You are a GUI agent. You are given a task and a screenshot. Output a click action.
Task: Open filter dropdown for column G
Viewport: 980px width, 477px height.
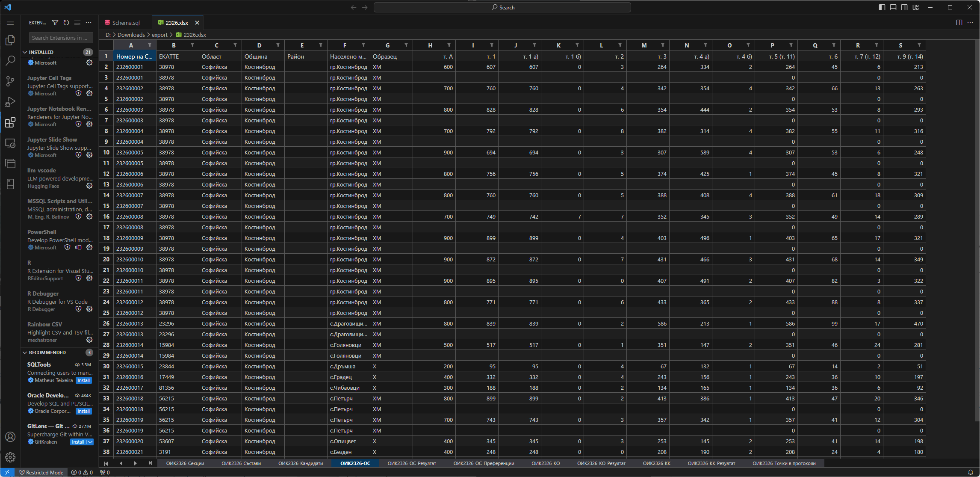[x=406, y=45]
